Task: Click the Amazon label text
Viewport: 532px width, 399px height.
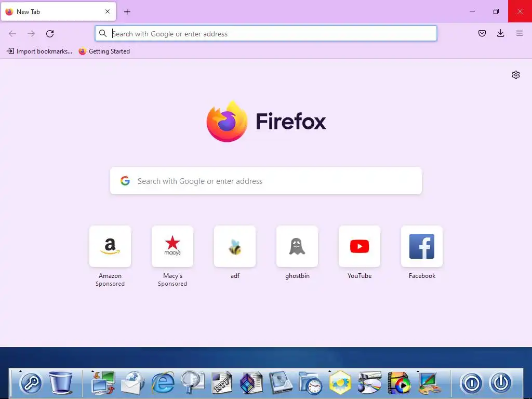Action: click(110, 276)
